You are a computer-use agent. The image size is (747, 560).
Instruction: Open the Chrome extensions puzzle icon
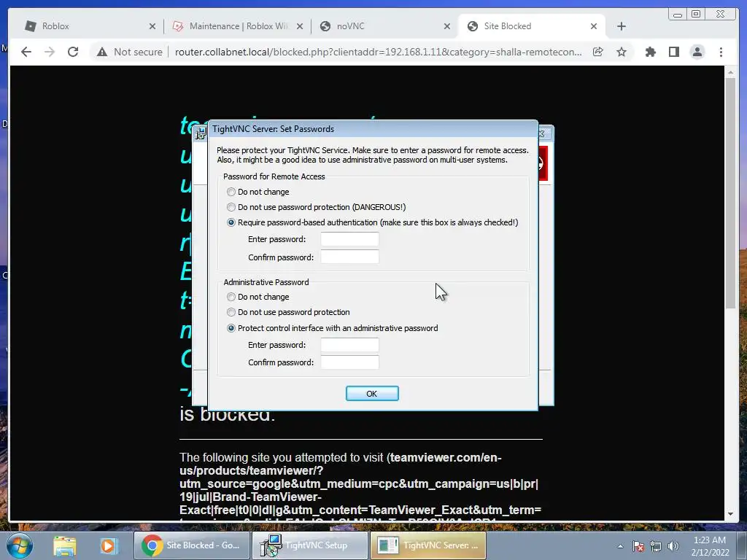point(650,52)
